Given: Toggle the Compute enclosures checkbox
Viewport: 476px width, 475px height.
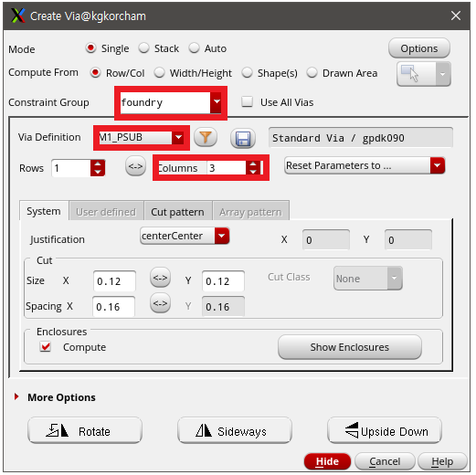Looking at the screenshot, I should [46, 346].
